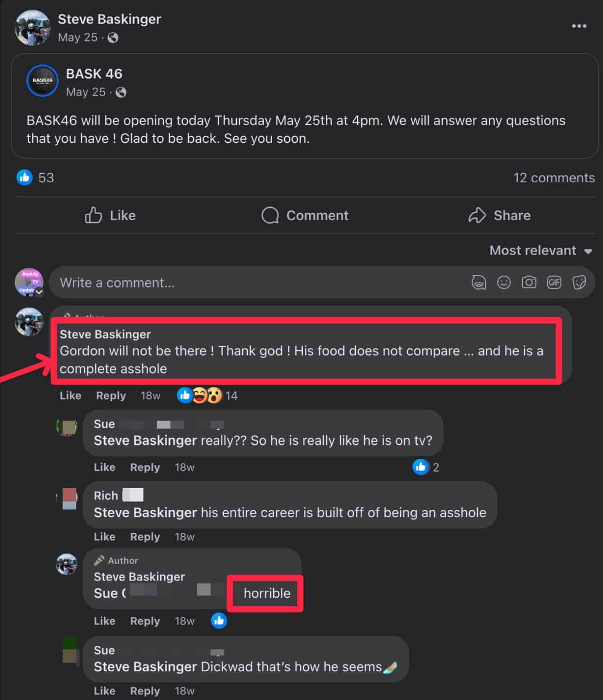Open the GIF picker in comment box

tap(554, 283)
